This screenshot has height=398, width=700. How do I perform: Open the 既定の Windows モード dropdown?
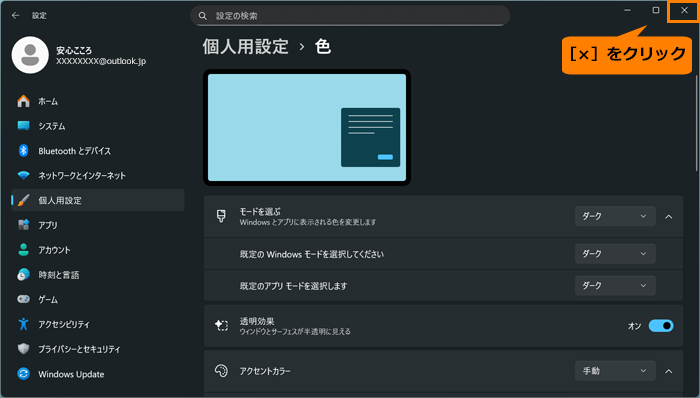click(x=615, y=253)
